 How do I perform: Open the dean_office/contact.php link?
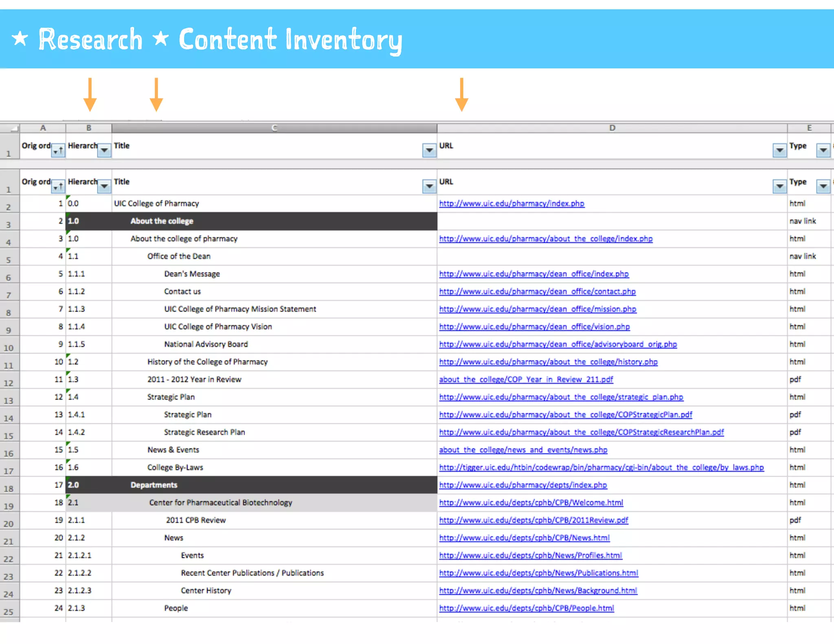coord(537,291)
